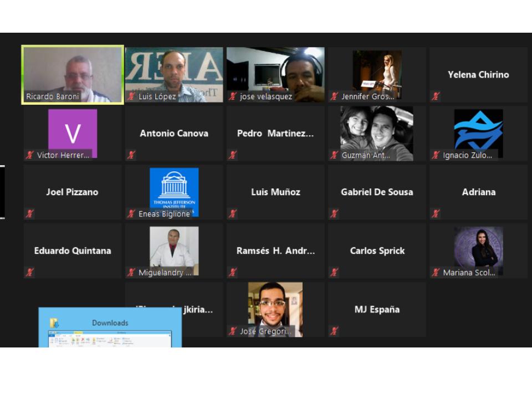Screen dimensions: 532x399
Task: Click muted mic icon on jose velasquez tile
Action: coord(233,96)
